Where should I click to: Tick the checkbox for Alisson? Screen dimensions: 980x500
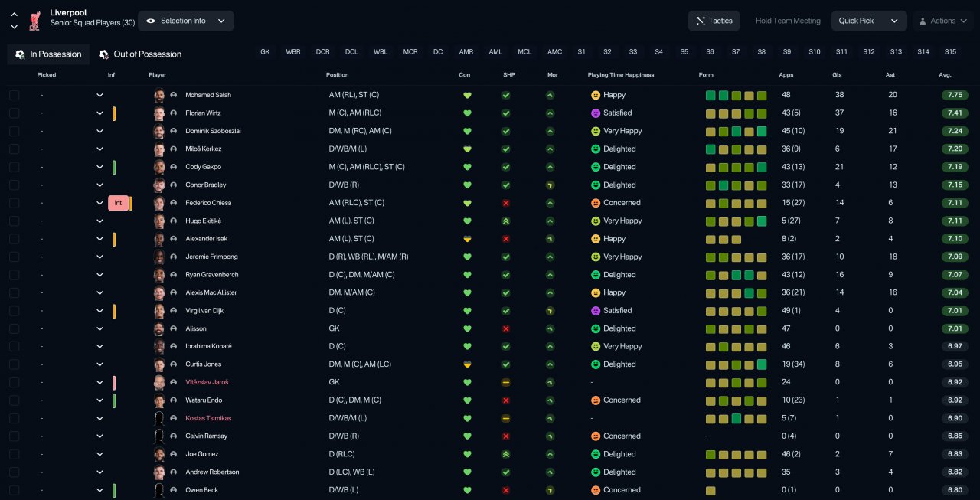[14, 328]
